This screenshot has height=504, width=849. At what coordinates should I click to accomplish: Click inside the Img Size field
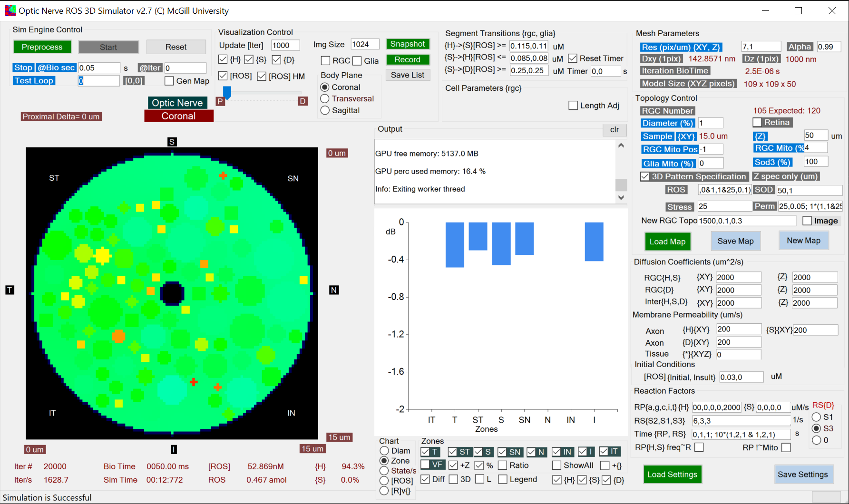364,44
